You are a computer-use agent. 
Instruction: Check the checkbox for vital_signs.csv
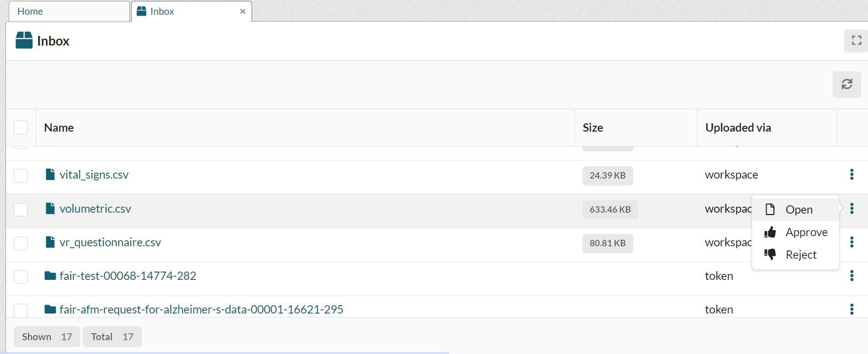(21, 175)
